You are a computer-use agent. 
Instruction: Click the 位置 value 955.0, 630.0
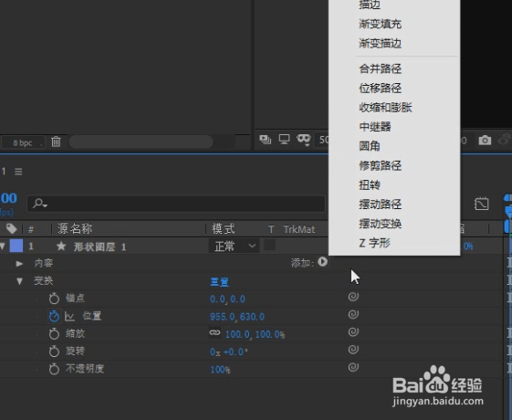click(x=237, y=317)
